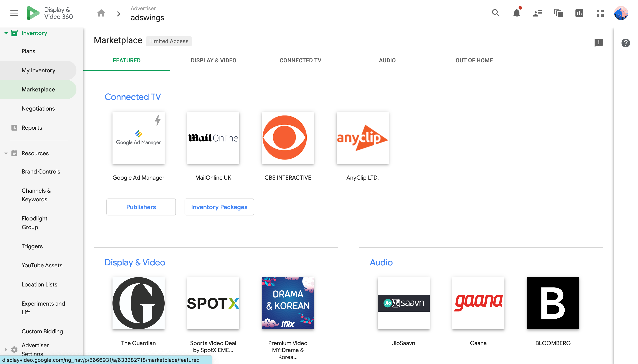This screenshot has width=638, height=364.
Task: Open the help question mark icon
Action: (x=625, y=43)
